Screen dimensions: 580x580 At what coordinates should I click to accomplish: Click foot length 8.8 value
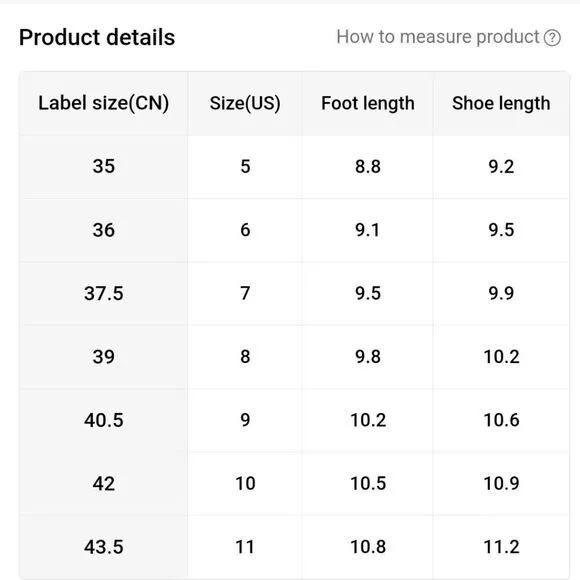(x=368, y=167)
